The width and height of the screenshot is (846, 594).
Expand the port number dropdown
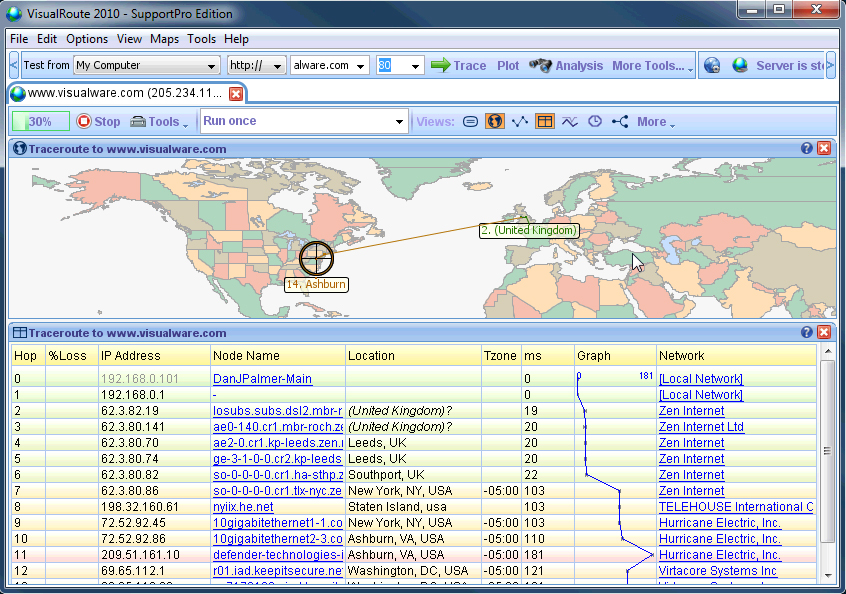pyautogui.click(x=415, y=66)
